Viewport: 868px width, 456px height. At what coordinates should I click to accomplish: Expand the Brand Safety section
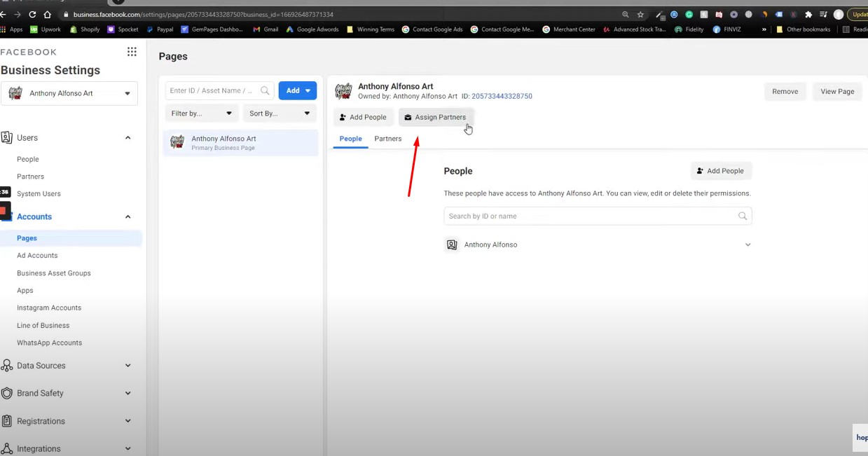[x=128, y=393]
